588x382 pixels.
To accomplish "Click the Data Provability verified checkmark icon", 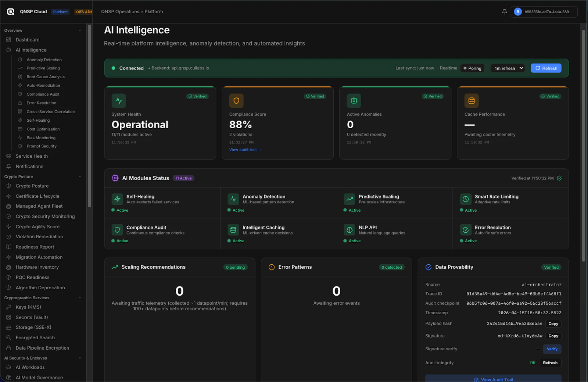I will (429, 267).
